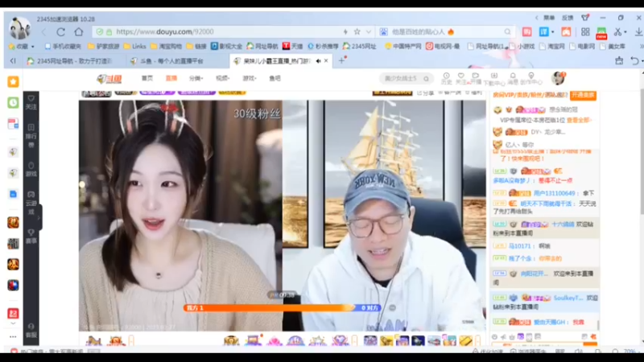The image size is (644, 362).
Task: Open the 2345网址 bookmark
Action: click(x=359, y=47)
